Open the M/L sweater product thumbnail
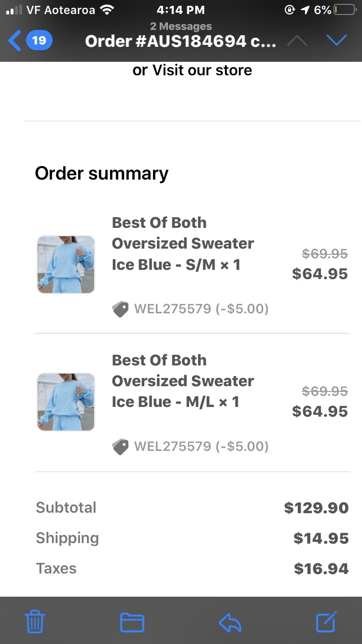 (66, 402)
